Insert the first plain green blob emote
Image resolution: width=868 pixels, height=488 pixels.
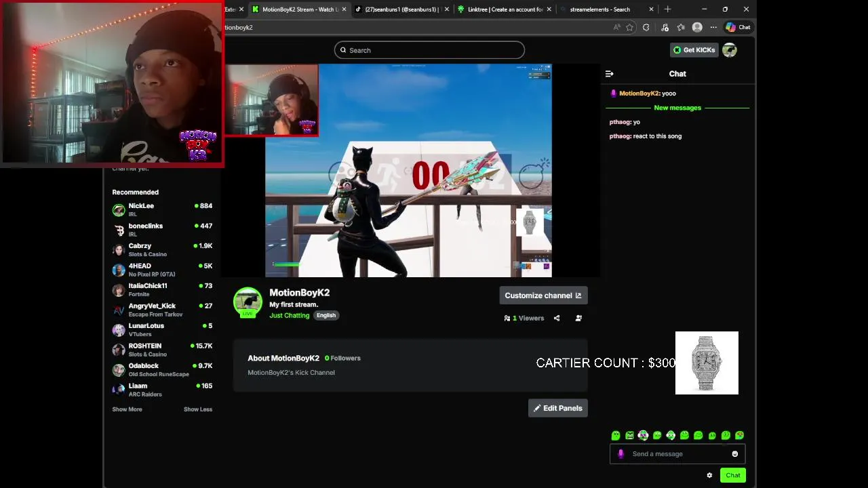tap(616, 435)
